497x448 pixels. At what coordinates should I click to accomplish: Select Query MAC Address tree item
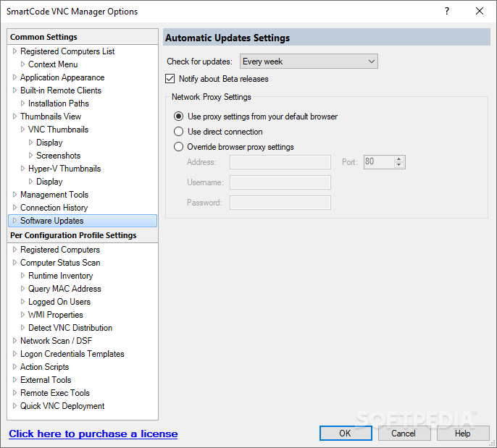click(64, 289)
